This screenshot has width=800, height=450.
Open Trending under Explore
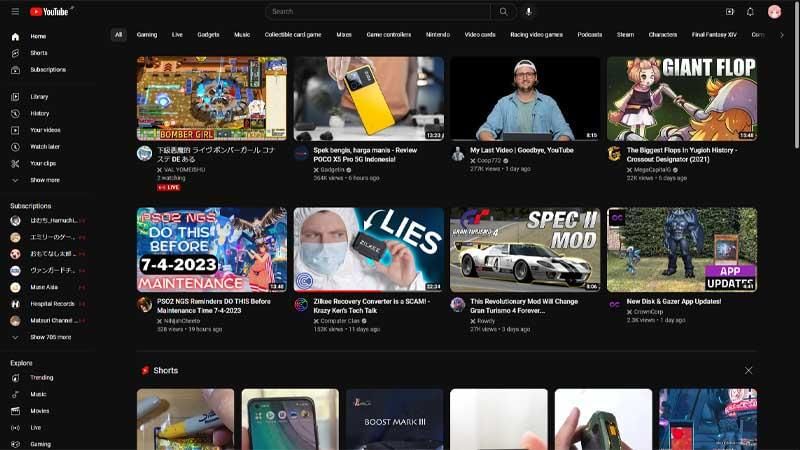(41, 377)
